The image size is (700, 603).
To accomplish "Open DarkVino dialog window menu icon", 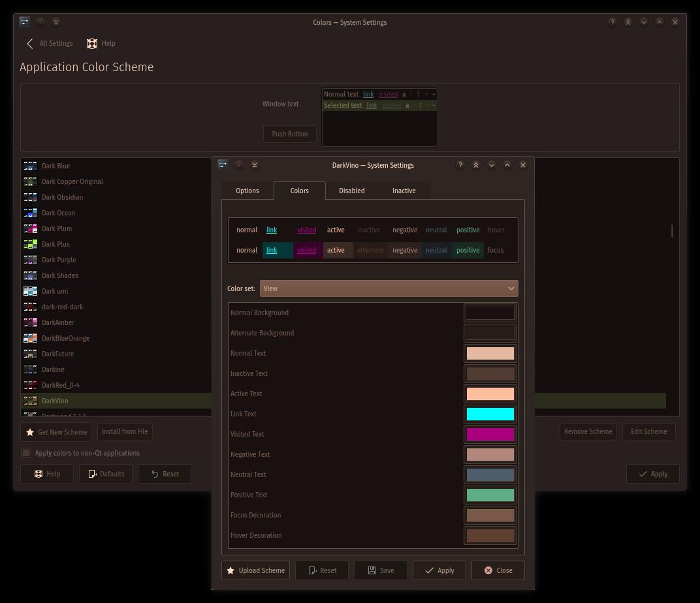I will tap(223, 165).
